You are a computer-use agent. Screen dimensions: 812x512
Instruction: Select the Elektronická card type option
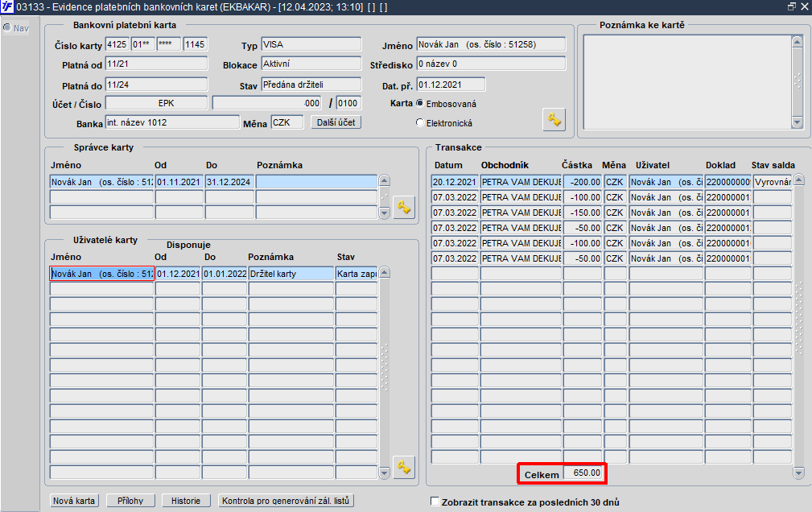[x=420, y=123]
